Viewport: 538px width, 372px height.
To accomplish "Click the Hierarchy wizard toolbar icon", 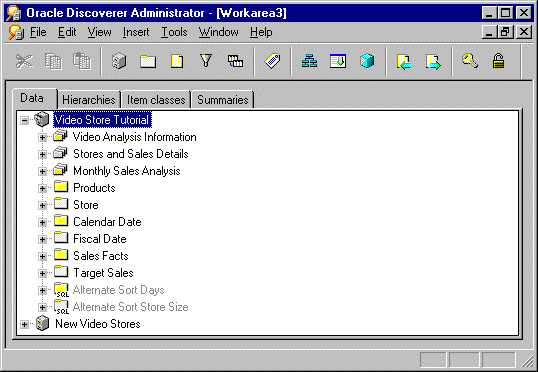I will click(309, 61).
